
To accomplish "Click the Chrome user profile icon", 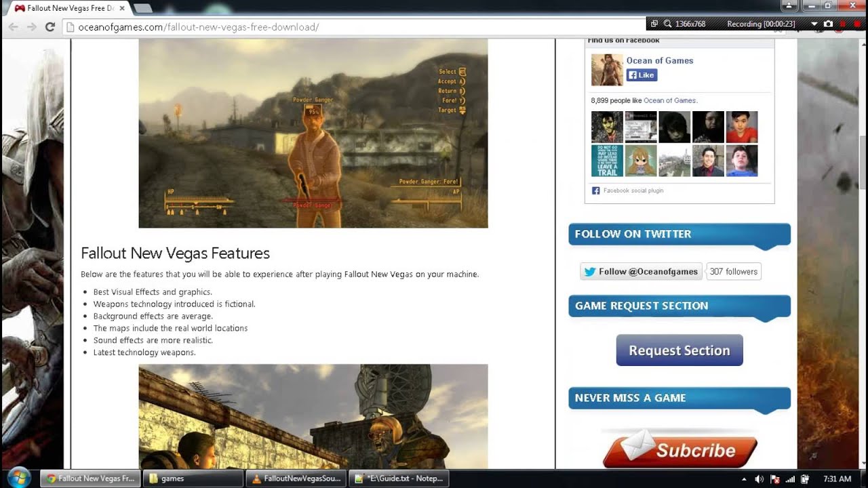I will tap(789, 5).
